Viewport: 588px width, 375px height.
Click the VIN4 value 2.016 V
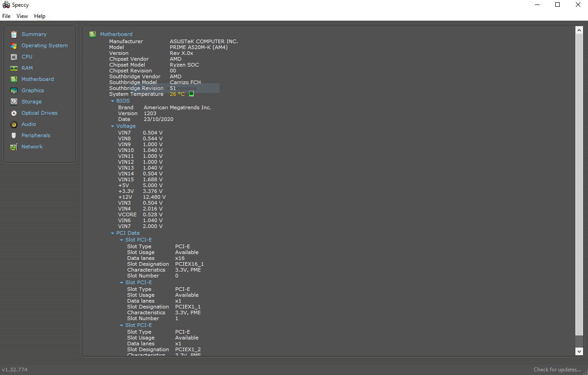153,209
